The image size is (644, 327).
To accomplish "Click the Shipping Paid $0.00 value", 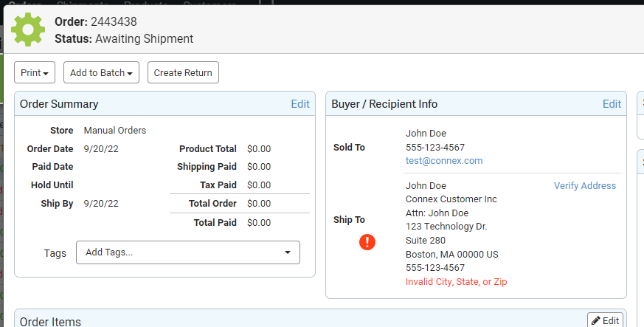I will pos(259,166).
